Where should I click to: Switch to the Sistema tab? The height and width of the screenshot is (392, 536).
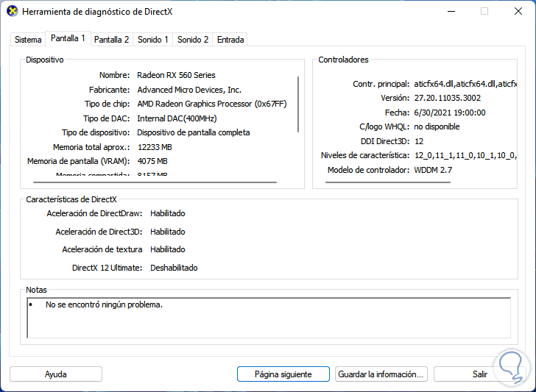pyautogui.click(x=28, y=40)
